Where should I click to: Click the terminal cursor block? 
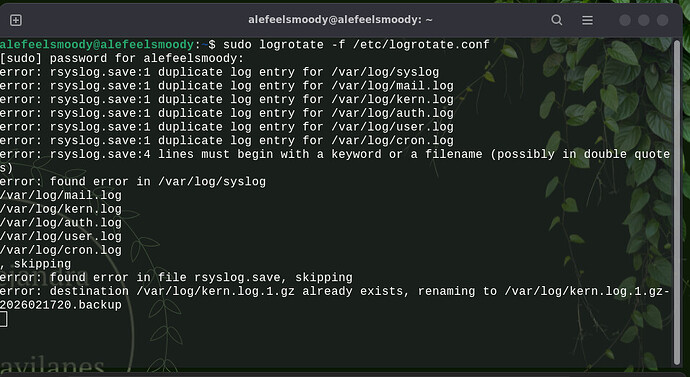(x=4, y=319)
